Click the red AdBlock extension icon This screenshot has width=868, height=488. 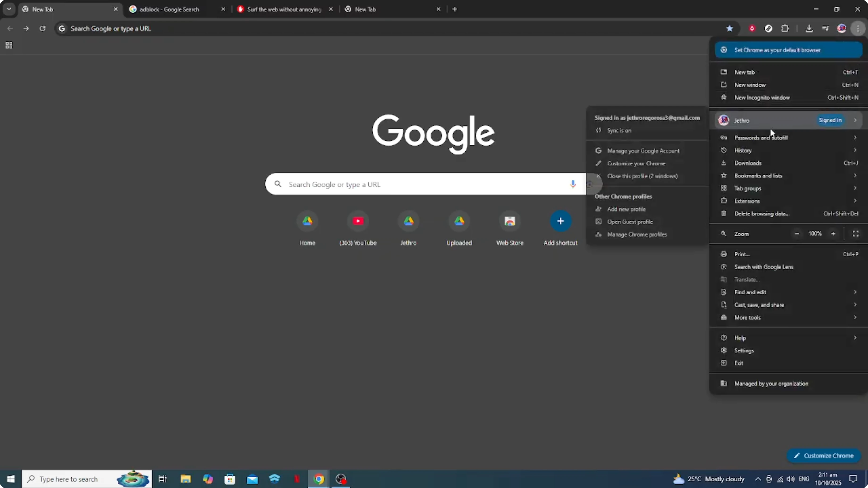click(x=752, y=28)
